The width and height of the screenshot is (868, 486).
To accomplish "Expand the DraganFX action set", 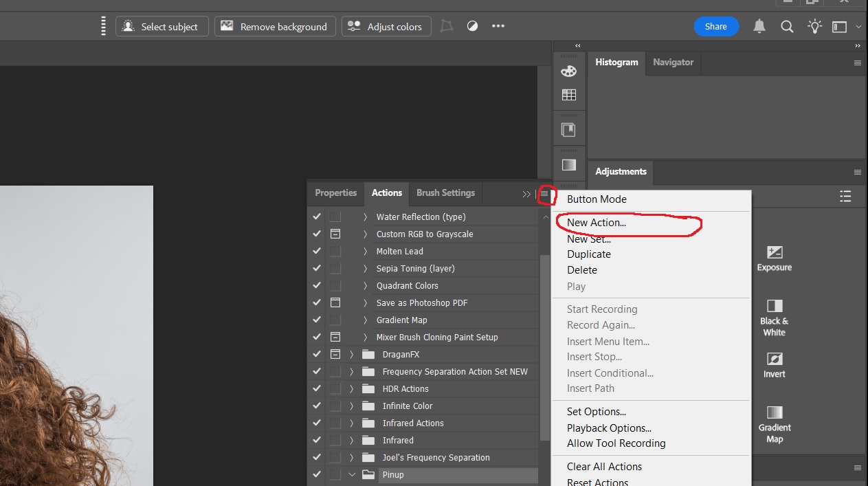I will coord(352,355).
